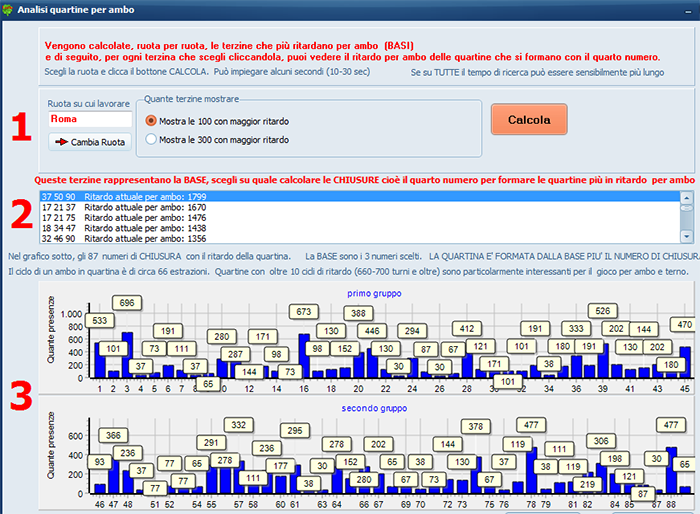
Task: Click the bar for number 88 in secondo gruppo
Action: tap(671, 470)
